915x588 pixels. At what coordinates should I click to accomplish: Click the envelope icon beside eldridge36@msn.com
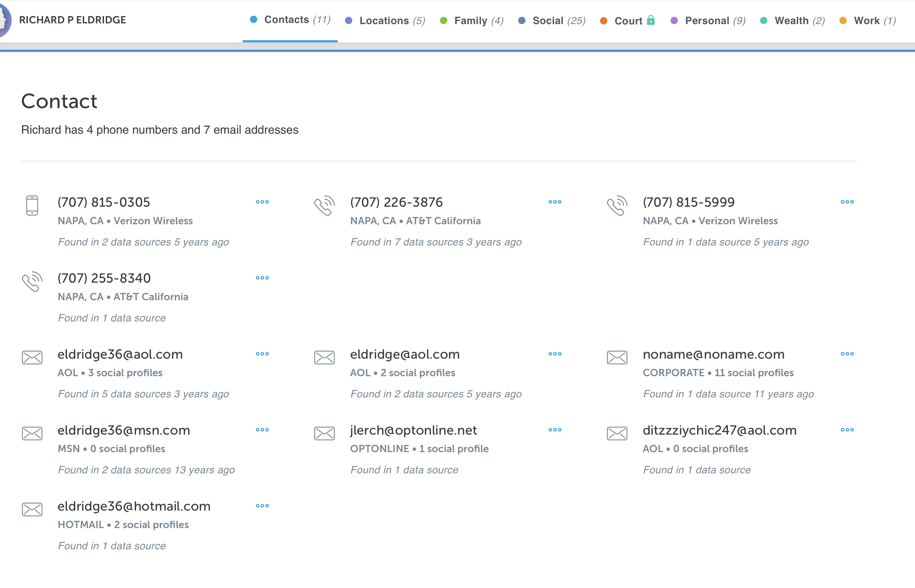(32, 434)
